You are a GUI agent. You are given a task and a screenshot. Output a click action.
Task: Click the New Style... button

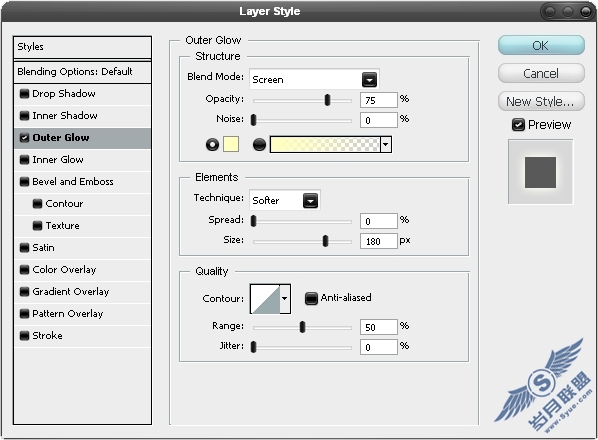[x=541, y=101]
